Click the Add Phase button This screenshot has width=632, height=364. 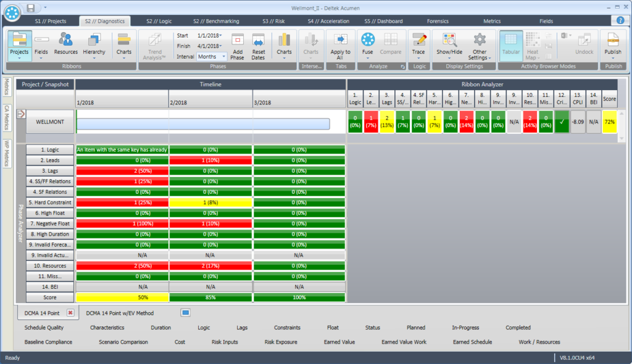coord(238,46)
